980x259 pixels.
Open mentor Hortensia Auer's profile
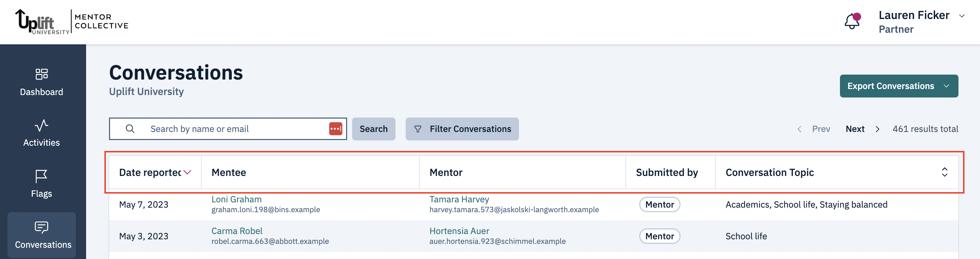tap(459, 230)
